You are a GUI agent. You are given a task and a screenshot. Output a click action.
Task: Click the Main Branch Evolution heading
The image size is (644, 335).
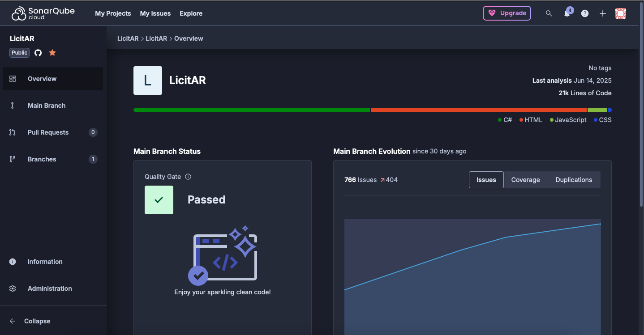tap(372, 151)
